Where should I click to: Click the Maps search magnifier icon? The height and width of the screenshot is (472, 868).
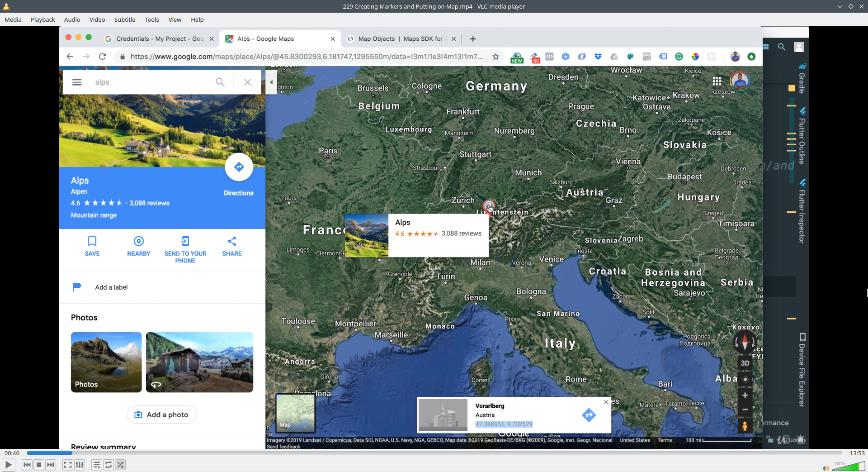[220, 82]
